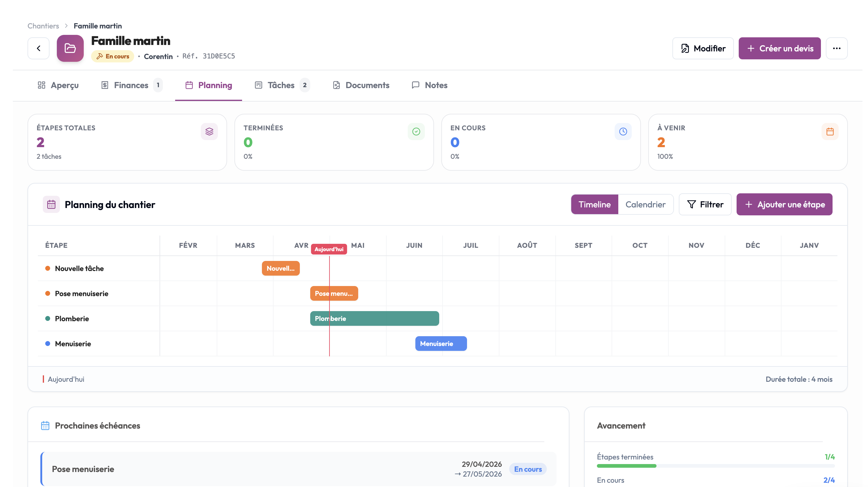Click the calendar icon beside Planning du chantier

51,204
